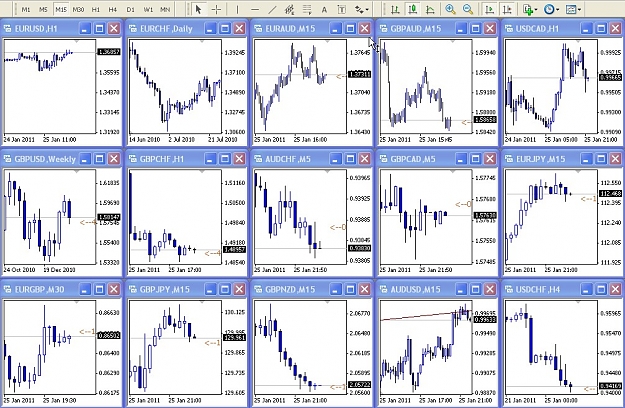
Task: Click the EURCHF,Daily window chart icon
Action: (133, 28)
